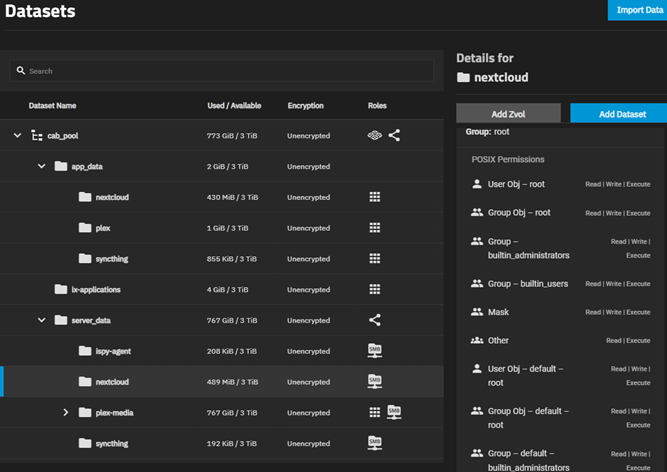Click SMB share icon for 192 KiB syncthing
This screenshot has width=667, height=472.
click(375, 443)
